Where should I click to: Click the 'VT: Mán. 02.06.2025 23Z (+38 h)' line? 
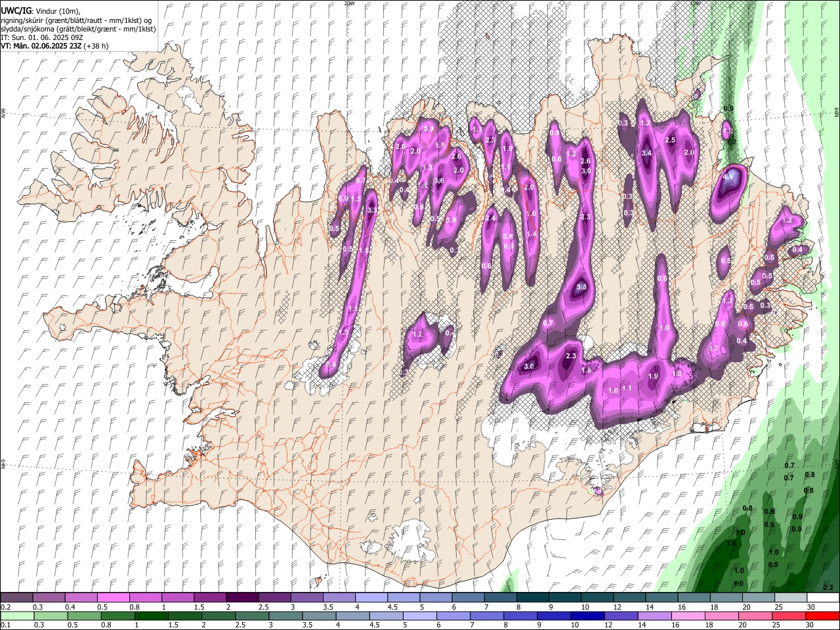coord(54,46)
